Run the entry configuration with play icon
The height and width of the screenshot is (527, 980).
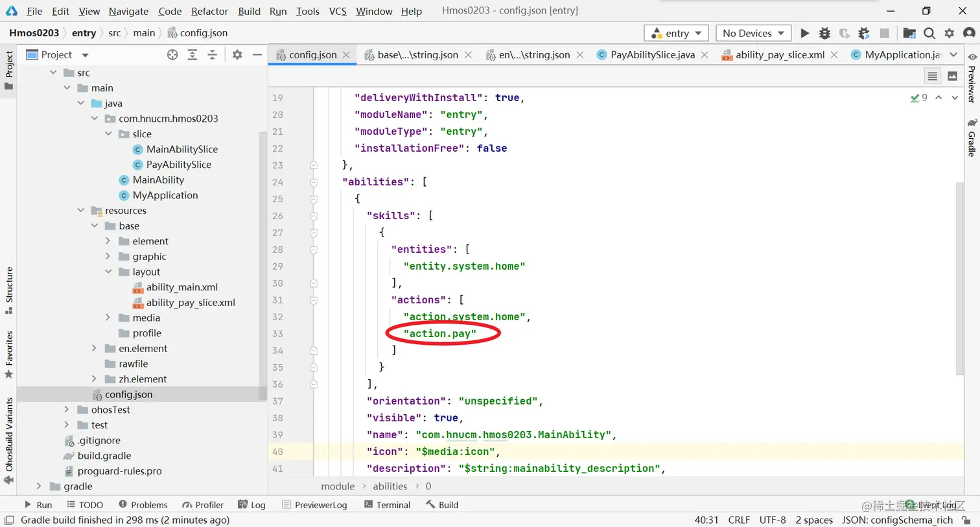804,33
